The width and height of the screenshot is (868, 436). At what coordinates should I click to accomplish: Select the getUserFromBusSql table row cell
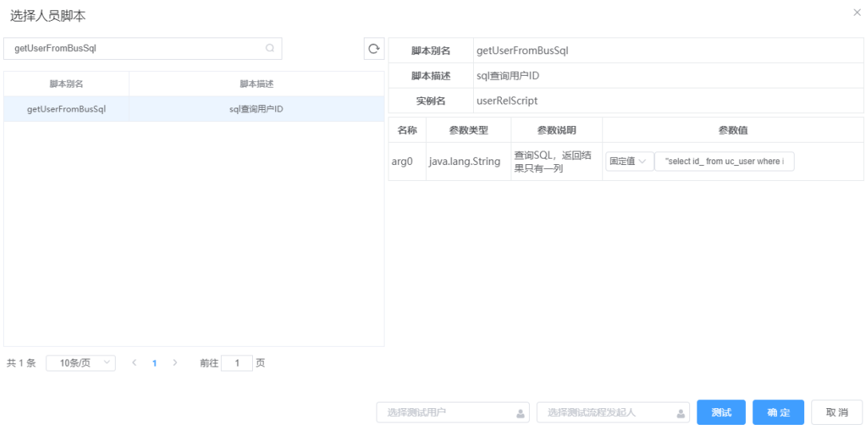pyautogui.click(x=66, y=109)
